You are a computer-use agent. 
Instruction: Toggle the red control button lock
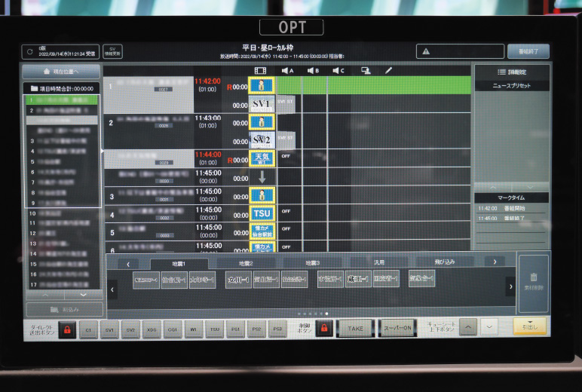tap(323, 329)
